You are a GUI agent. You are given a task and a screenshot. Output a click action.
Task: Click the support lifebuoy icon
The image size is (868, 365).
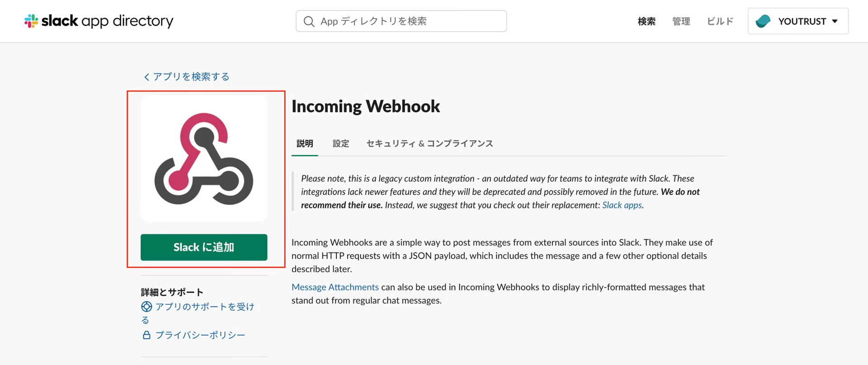pyautogui.click(x=146, y=307)
